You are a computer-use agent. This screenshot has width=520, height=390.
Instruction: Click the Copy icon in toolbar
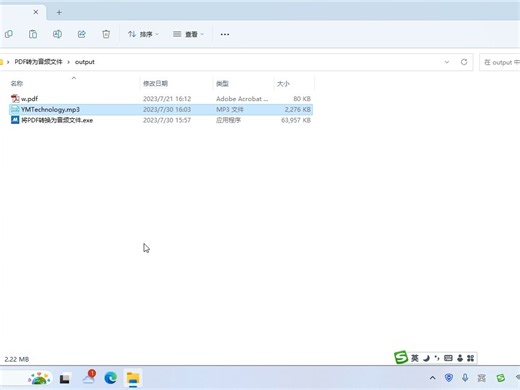(9, 34)
